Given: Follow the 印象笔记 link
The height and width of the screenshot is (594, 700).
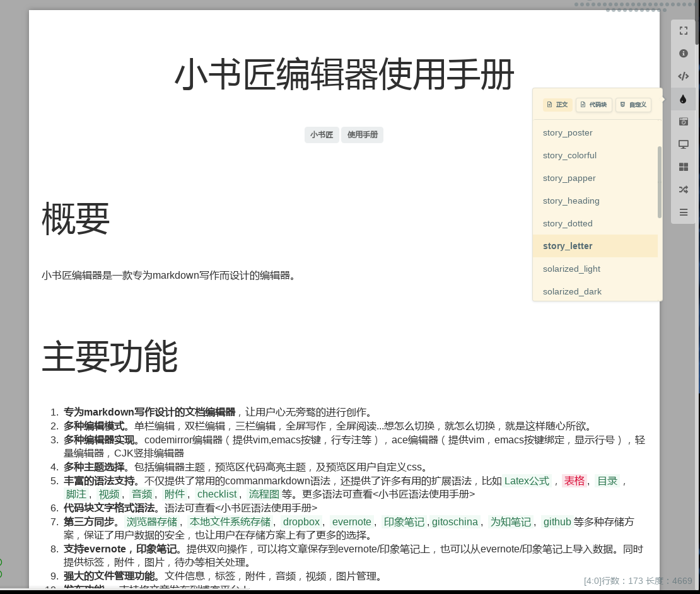Looking at the screenshot, I should (404, 521).
